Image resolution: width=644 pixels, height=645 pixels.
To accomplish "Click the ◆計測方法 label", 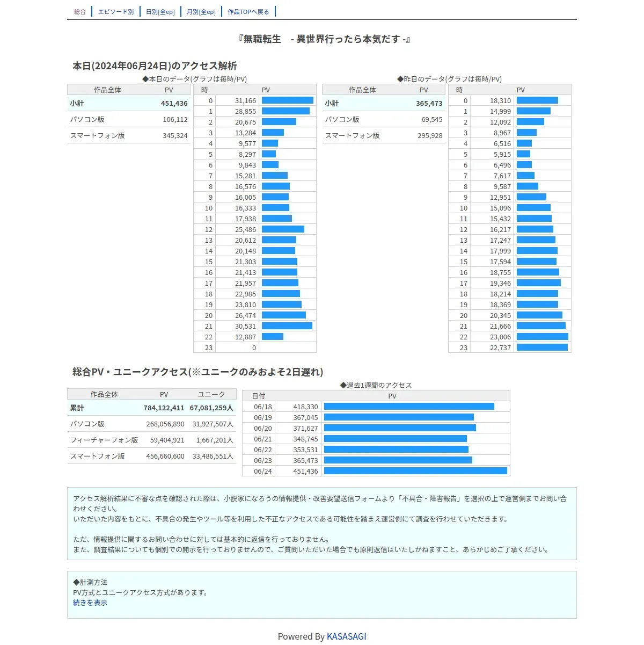I will (90, 582).
